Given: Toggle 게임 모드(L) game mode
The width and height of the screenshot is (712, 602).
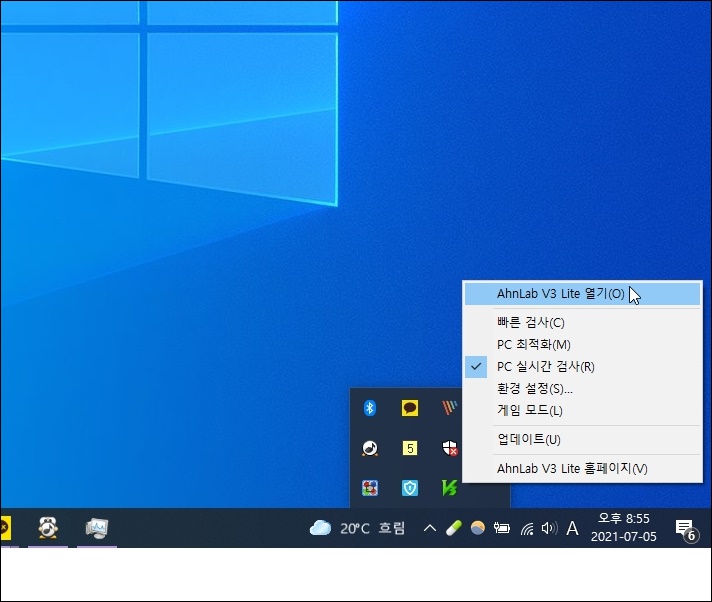Looking at the screenshot, I should tap(582, 410).
